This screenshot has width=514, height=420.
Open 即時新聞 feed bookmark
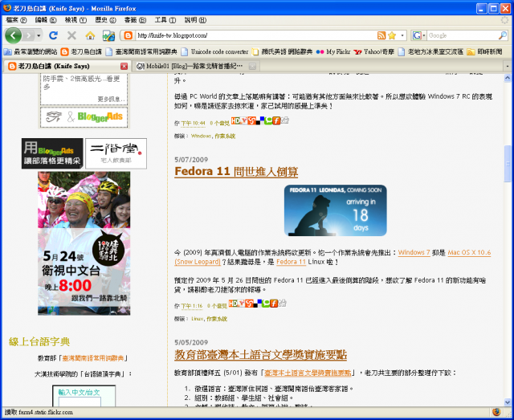click(x=485, y=52)
